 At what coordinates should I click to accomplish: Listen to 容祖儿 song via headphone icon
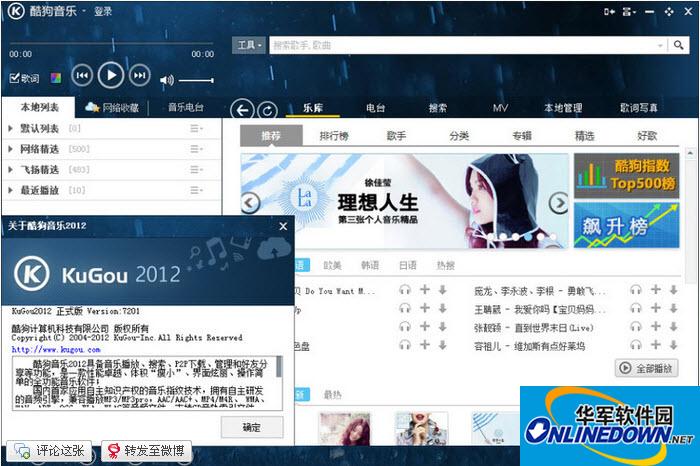(636, 345)
